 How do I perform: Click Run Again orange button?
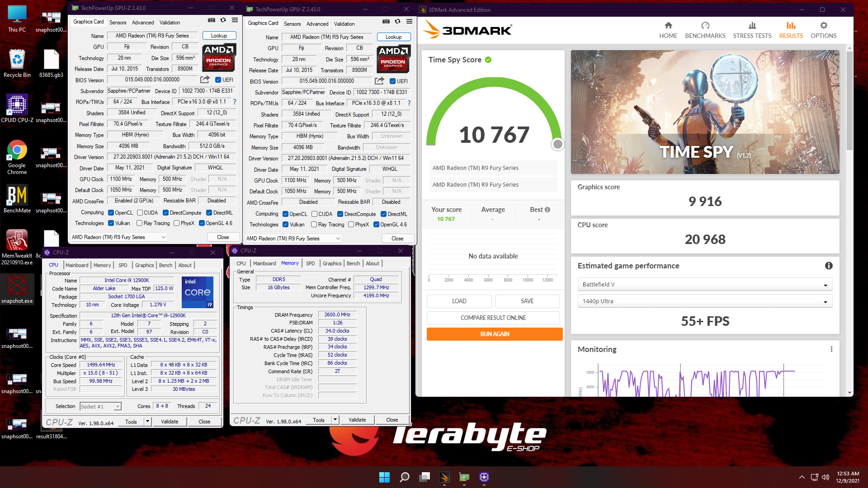pyautogui.click(x=495, y=334)
